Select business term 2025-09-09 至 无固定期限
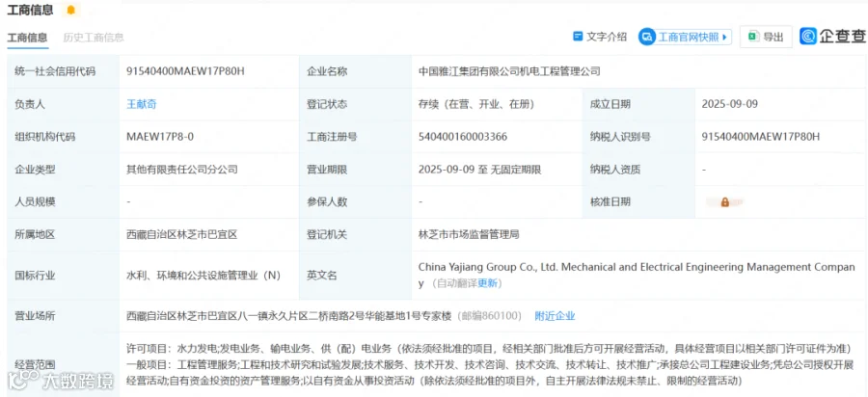868x397 pixels. tap(479, 170)
